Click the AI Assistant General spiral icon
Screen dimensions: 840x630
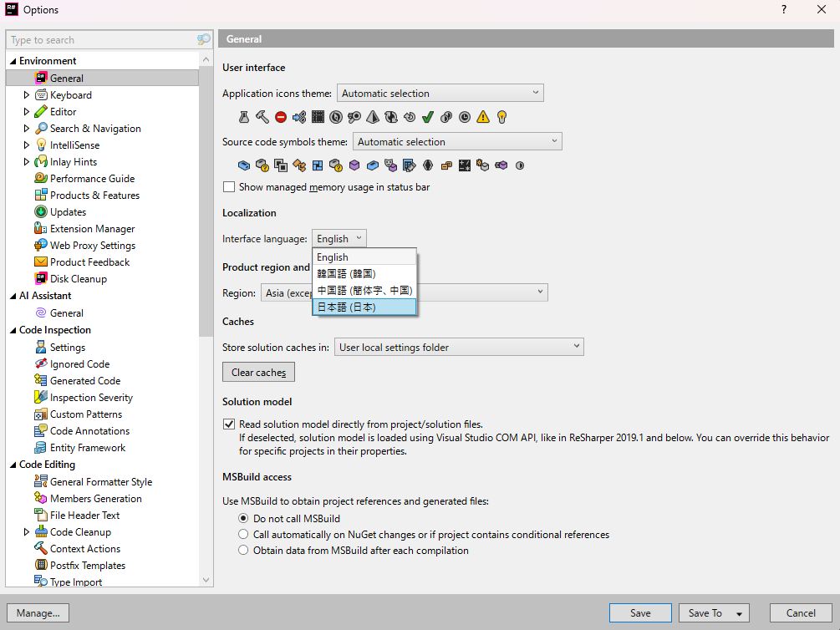coord(41,312)
